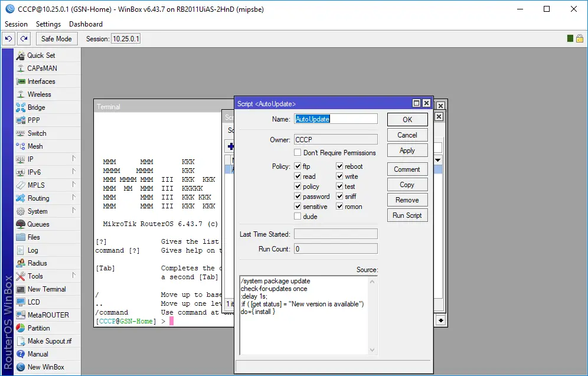
Task: Open the Dashboard menu
Action: pos(86,24)
